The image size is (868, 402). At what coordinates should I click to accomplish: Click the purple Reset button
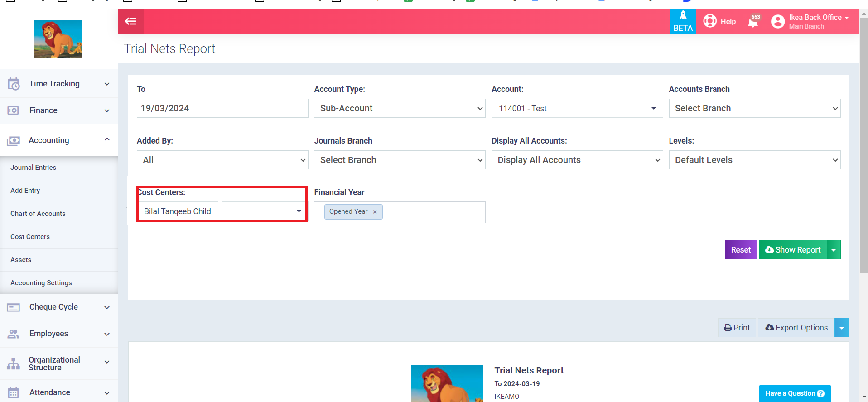[740, 250]
